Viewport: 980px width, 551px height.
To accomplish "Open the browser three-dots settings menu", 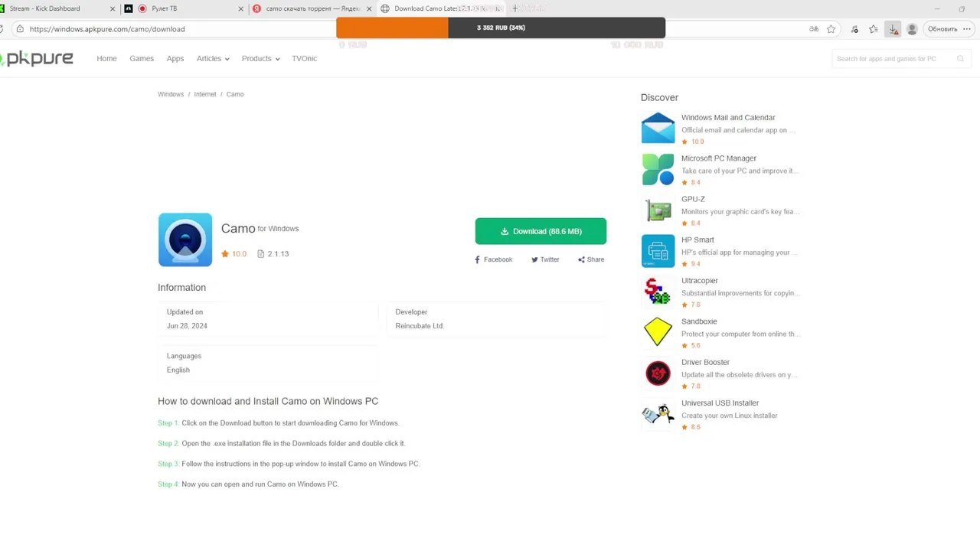I will [x=967, y=29].
